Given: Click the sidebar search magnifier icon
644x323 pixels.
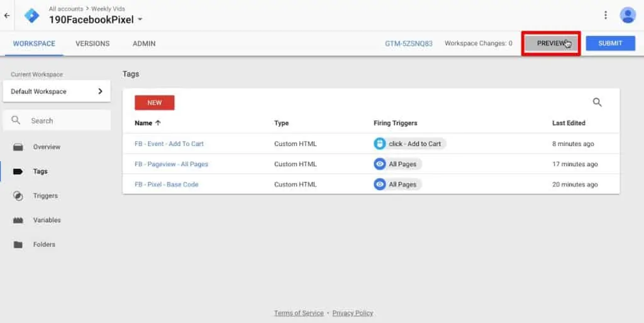Looking at the screenshot, I should (x=16, y=120).
